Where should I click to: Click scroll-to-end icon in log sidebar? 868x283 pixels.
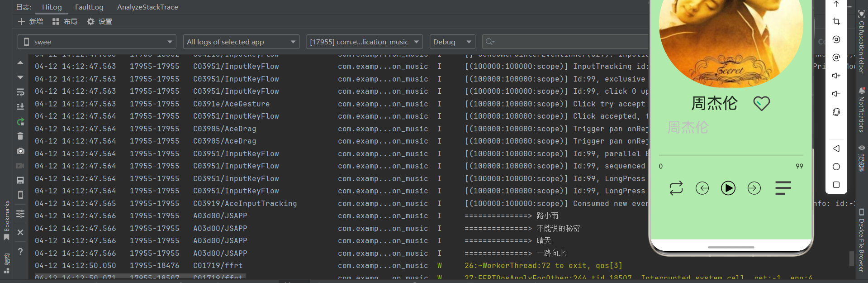[x=20, y=107]
